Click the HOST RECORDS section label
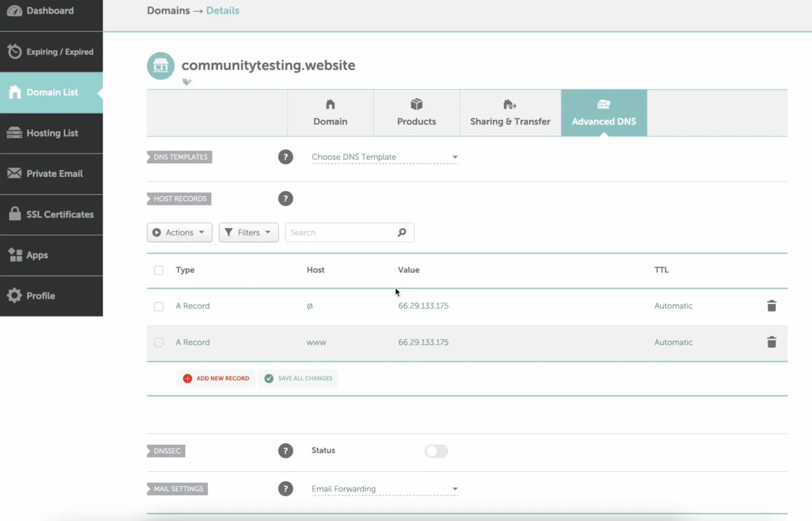 pyautogui.click(x=180, y=199)
